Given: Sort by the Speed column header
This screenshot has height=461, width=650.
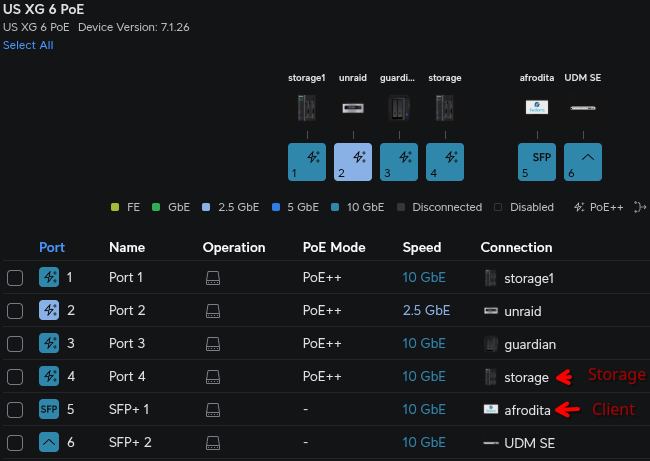Looking at the screenshot, I should pos(421,247).
